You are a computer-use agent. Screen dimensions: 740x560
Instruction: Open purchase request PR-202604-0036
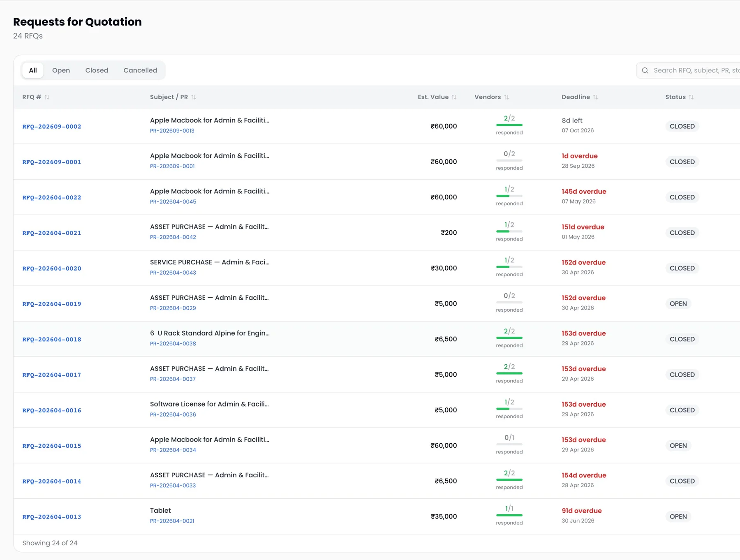coord(173,414)
